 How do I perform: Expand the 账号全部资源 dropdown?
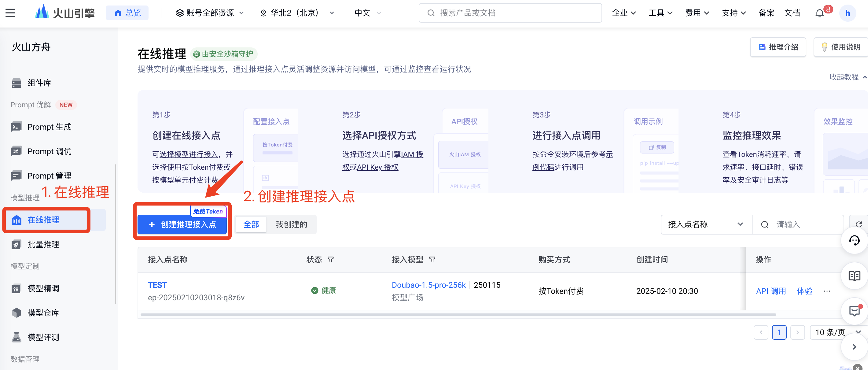(210, 13)
